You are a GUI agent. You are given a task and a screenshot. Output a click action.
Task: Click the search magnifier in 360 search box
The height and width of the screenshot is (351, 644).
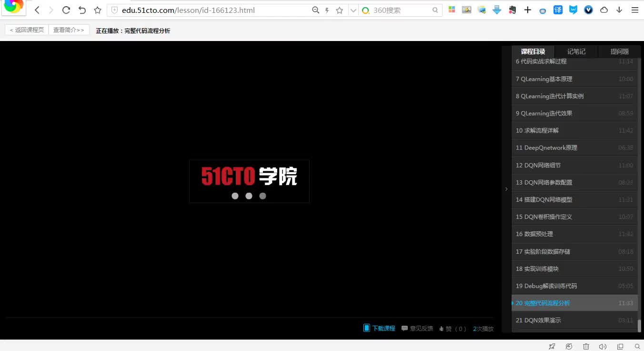click(435, 10)
